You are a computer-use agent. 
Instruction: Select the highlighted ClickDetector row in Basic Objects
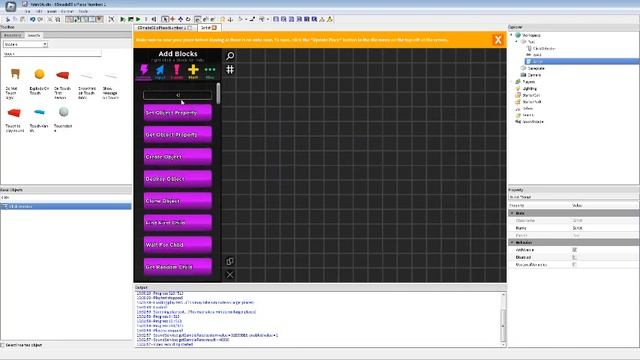[x=66, y=207]
